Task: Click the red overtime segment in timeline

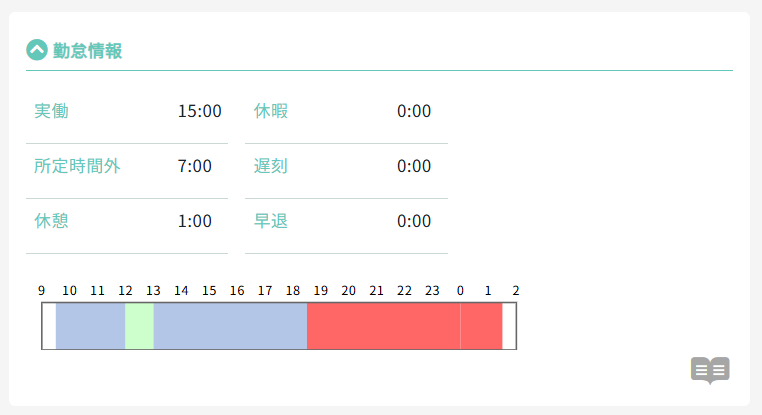Action: (383, 326)
